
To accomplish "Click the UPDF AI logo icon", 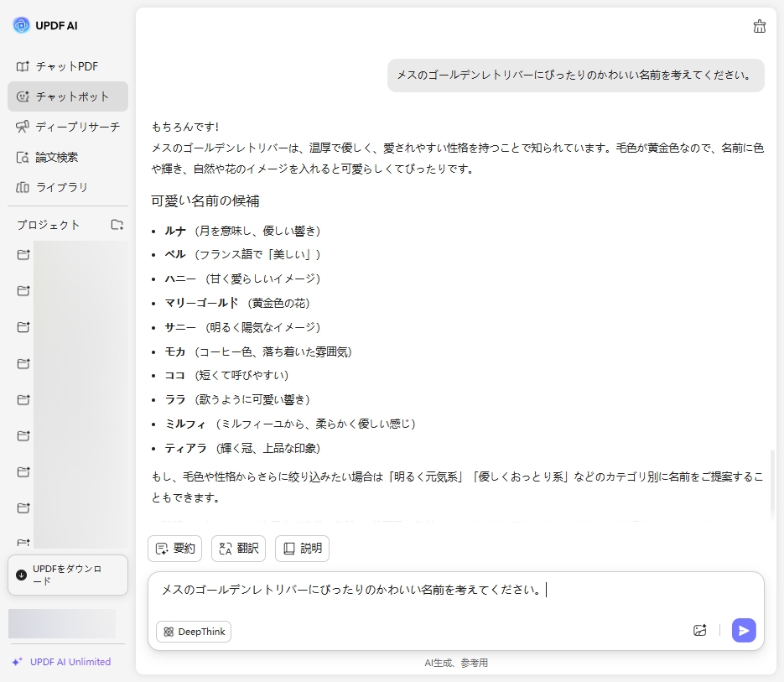I will (x=21, y=25).
